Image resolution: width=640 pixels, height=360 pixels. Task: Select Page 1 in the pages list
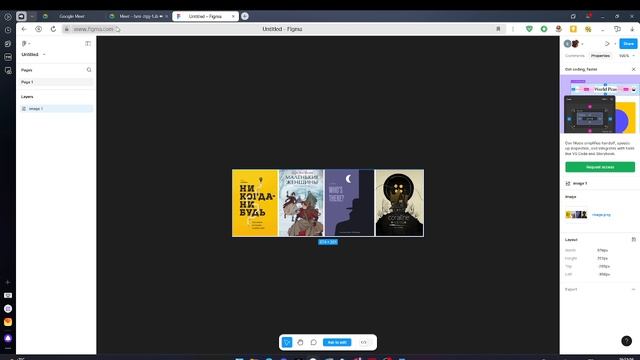[56, 82]
